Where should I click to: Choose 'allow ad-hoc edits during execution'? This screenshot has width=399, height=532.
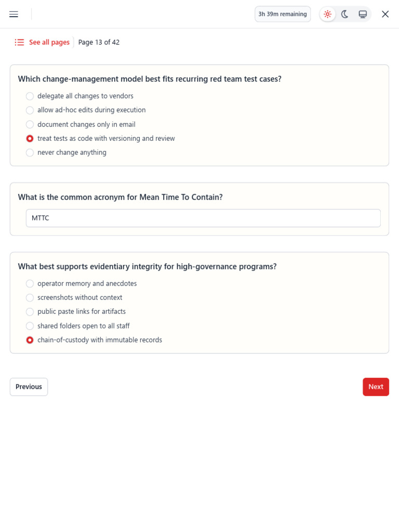pyautogui.click(x=30, y=110)
